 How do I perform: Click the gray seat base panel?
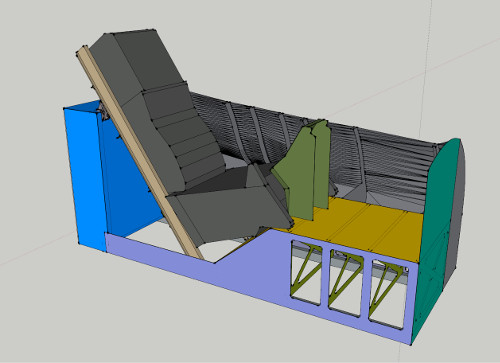tap(230, 208)
